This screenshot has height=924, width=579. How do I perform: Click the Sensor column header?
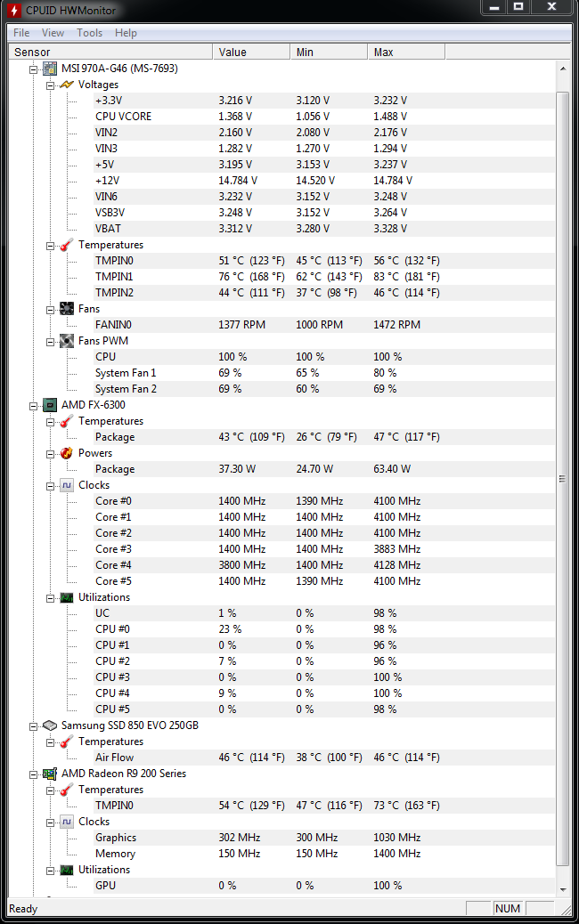[110, 52]
